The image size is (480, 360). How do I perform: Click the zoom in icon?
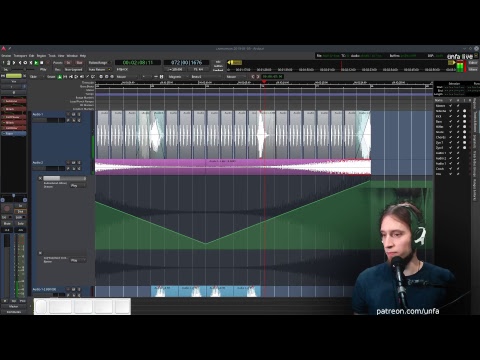point(107,77)
